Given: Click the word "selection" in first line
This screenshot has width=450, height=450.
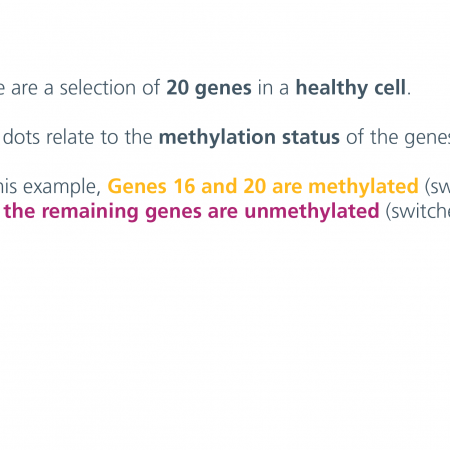Looking at the screenshot, I should pos(98,88).
